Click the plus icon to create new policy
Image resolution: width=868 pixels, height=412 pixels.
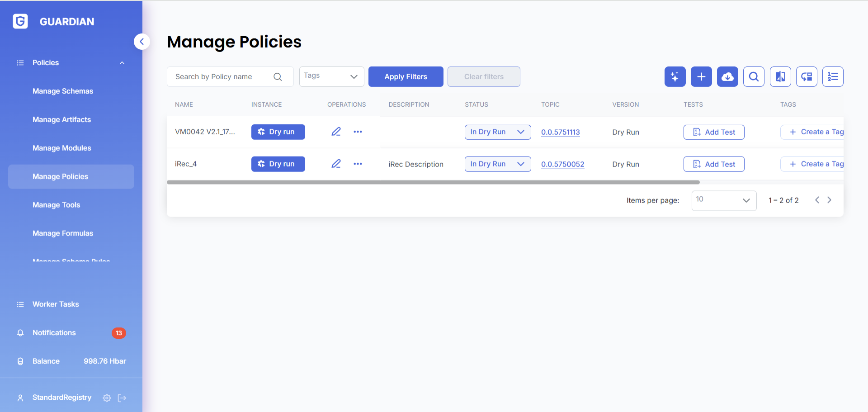[701, 77]
